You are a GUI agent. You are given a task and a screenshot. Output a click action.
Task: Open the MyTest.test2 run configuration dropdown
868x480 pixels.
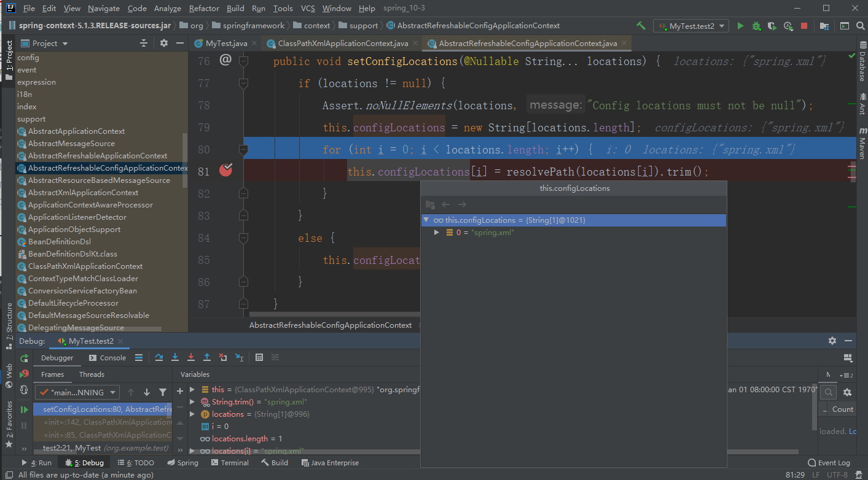click(x=691, y=26)
